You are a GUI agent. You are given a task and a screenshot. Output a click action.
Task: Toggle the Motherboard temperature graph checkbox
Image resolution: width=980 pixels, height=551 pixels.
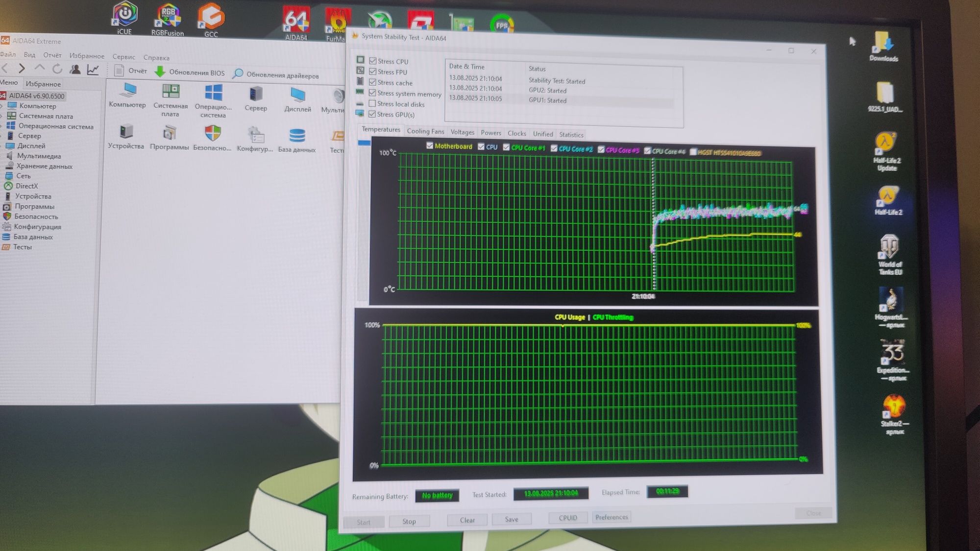coord(430,146)
